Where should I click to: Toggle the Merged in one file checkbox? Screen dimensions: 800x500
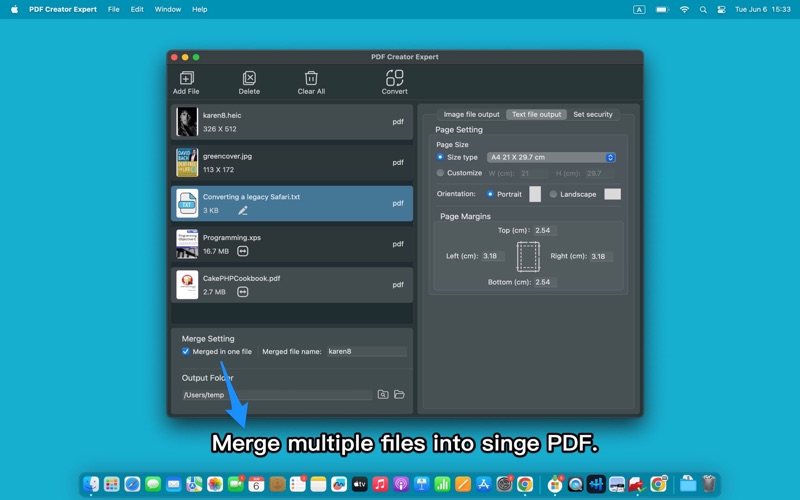pyautogui.click(x=186, y=352)
